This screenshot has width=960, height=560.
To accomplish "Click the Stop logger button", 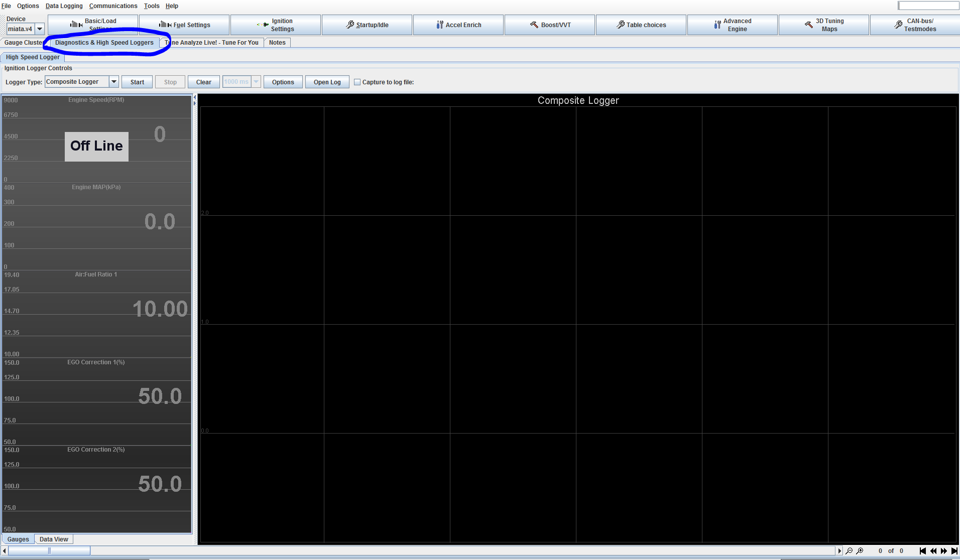I will pos(170,82).
